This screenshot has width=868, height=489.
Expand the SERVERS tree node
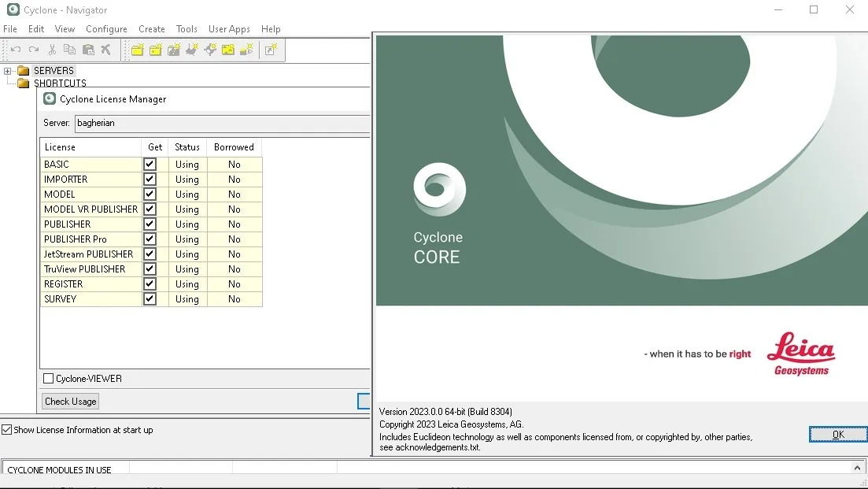[7, 71]
